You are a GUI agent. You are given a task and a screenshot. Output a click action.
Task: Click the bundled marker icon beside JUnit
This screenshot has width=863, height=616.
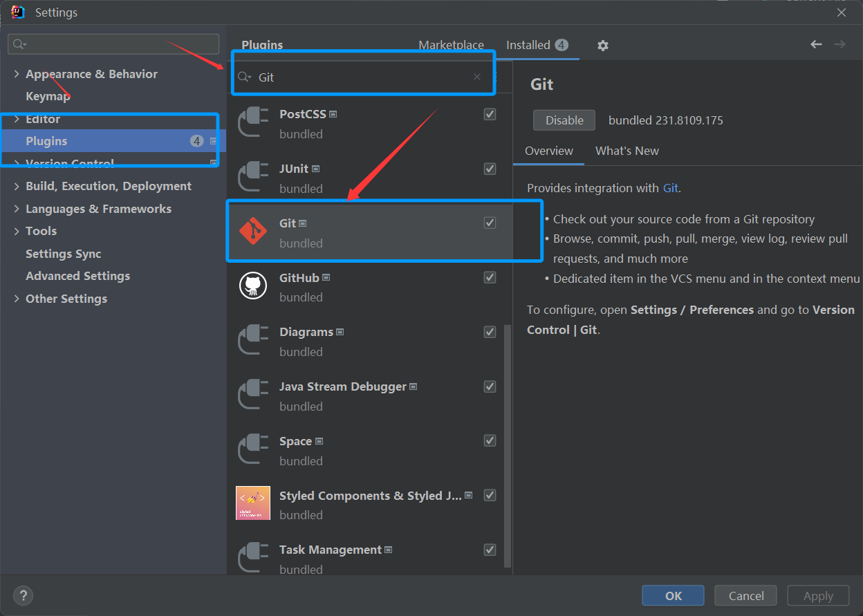316,169
